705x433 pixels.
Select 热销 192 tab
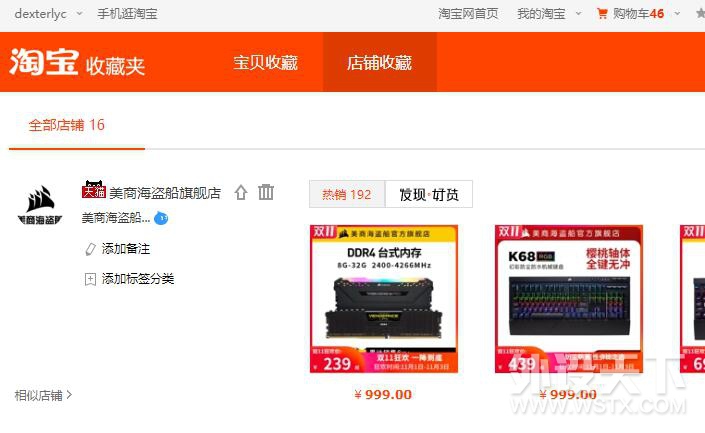347,194
